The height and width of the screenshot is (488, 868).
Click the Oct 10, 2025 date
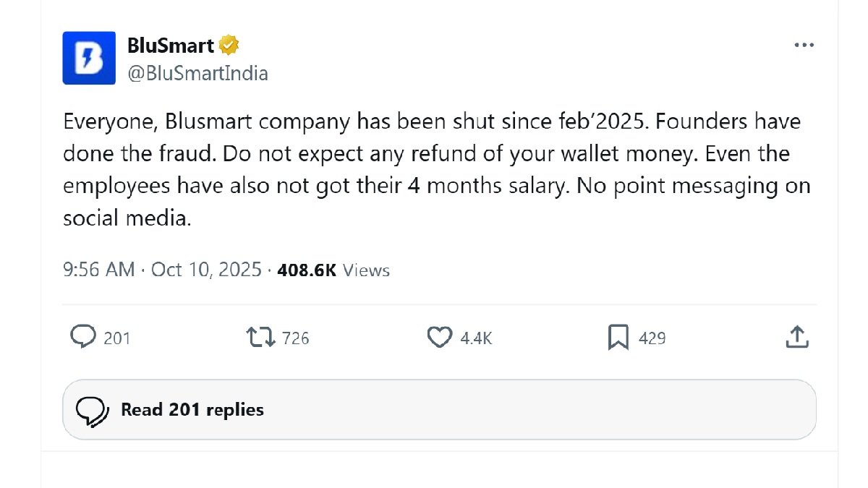pos(206,270)
